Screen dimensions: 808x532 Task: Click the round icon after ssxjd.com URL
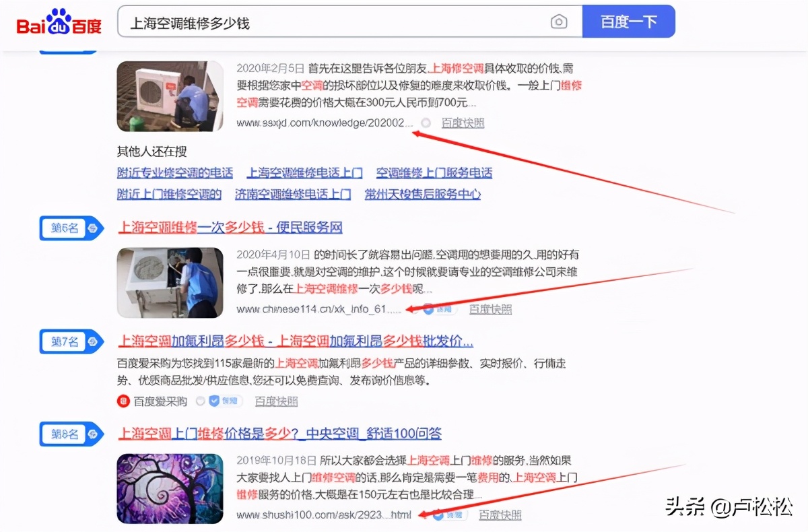point(426,123)
